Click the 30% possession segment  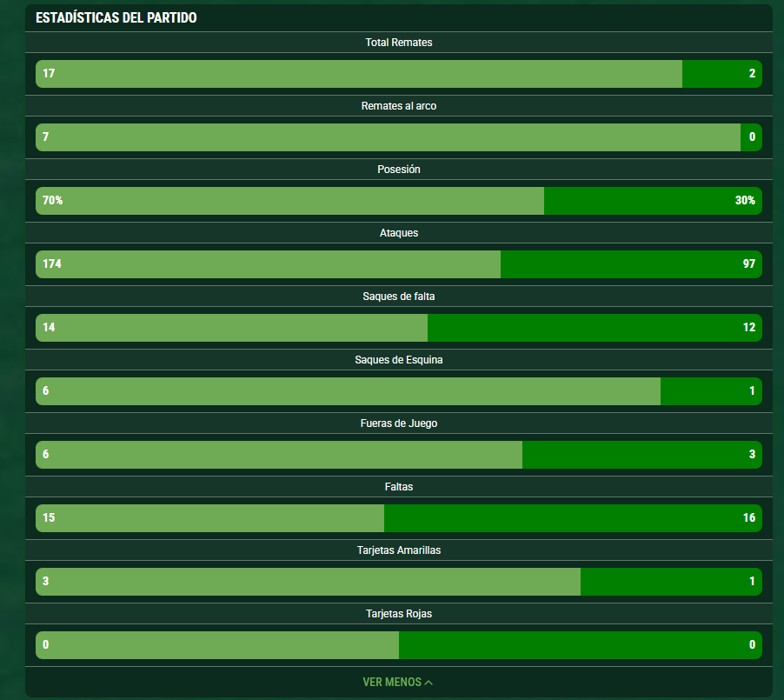click(x=653, y=201)
